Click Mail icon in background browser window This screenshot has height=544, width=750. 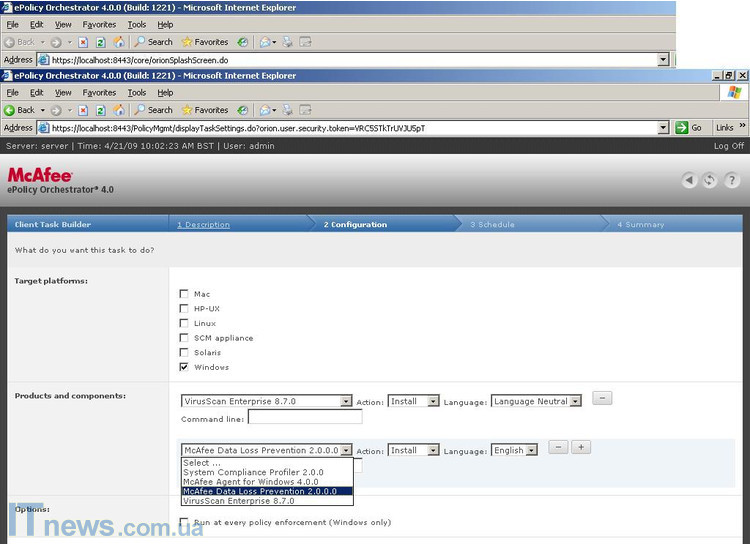pos(265,42)
